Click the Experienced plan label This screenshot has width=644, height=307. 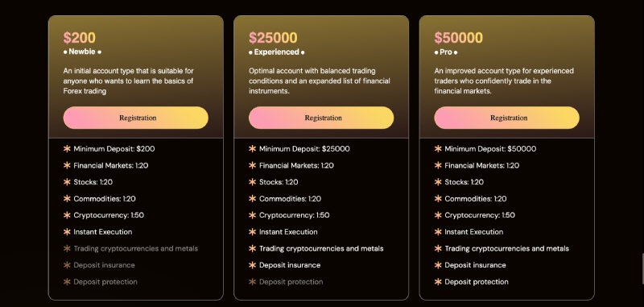(x=277, y=52)
